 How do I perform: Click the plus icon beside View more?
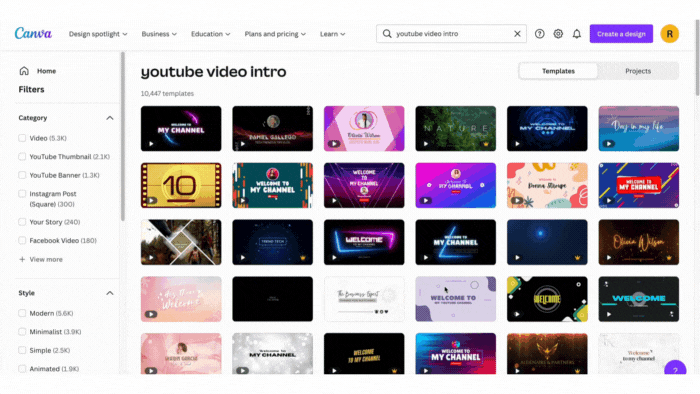22,259
